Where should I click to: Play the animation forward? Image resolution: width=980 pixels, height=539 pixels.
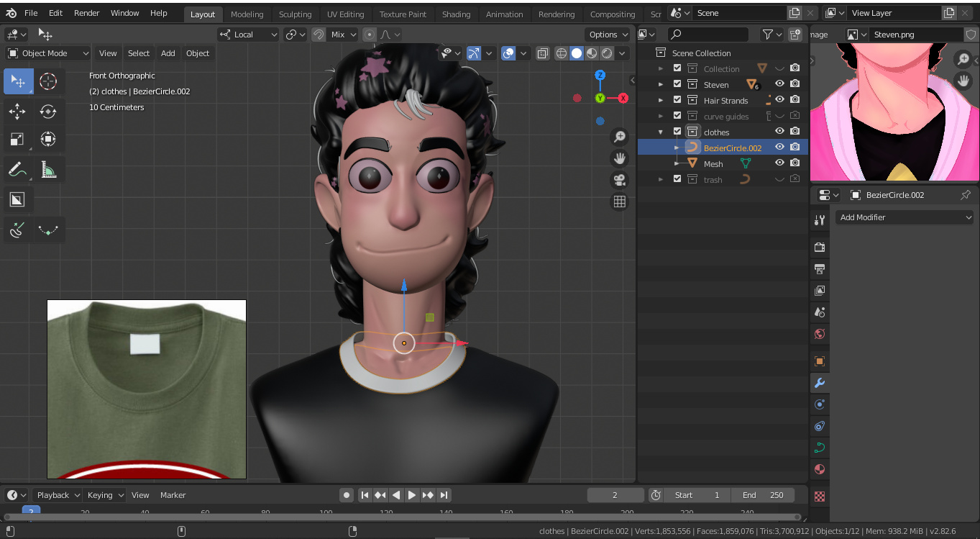coord(412,495)
